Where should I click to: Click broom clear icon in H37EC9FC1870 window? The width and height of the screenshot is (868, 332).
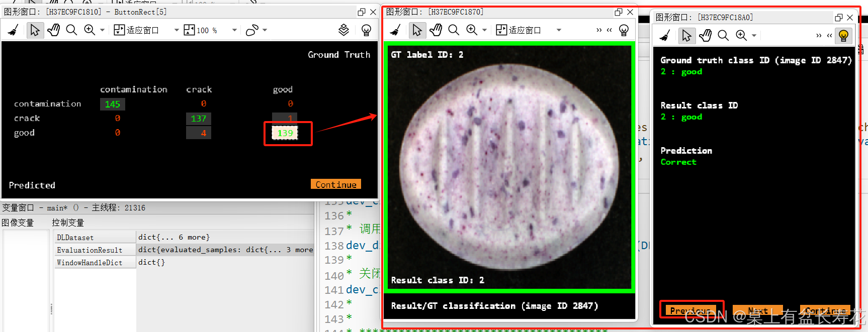tap(396, 30)
